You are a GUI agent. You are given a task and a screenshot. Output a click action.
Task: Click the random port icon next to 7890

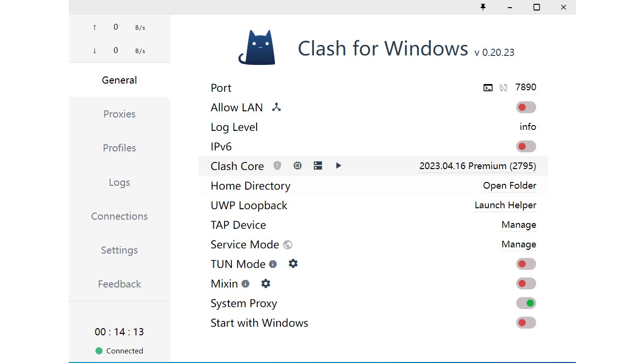[x=503, y=87]
